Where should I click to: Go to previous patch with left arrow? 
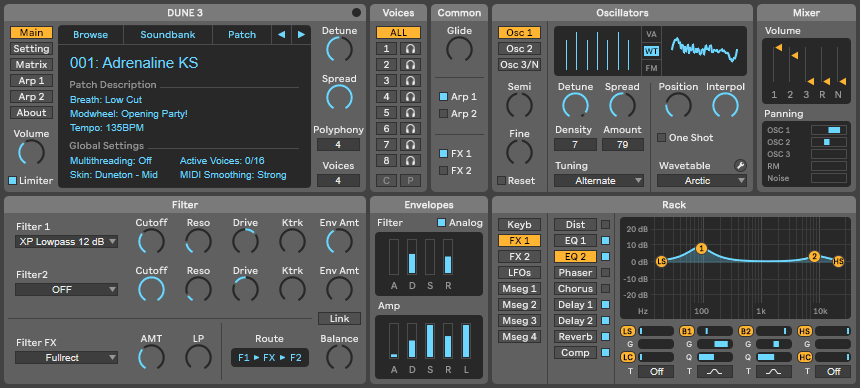click(281, 35)
